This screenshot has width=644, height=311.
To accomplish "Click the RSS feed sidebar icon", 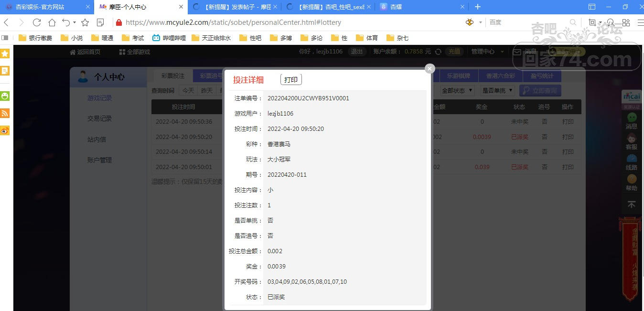I will tap(5, 113).
